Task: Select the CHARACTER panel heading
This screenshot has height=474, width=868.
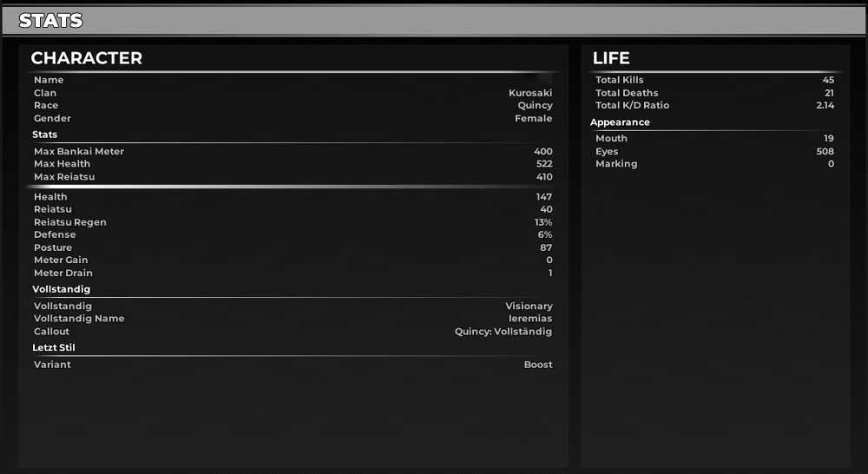Action: (86, 58)
